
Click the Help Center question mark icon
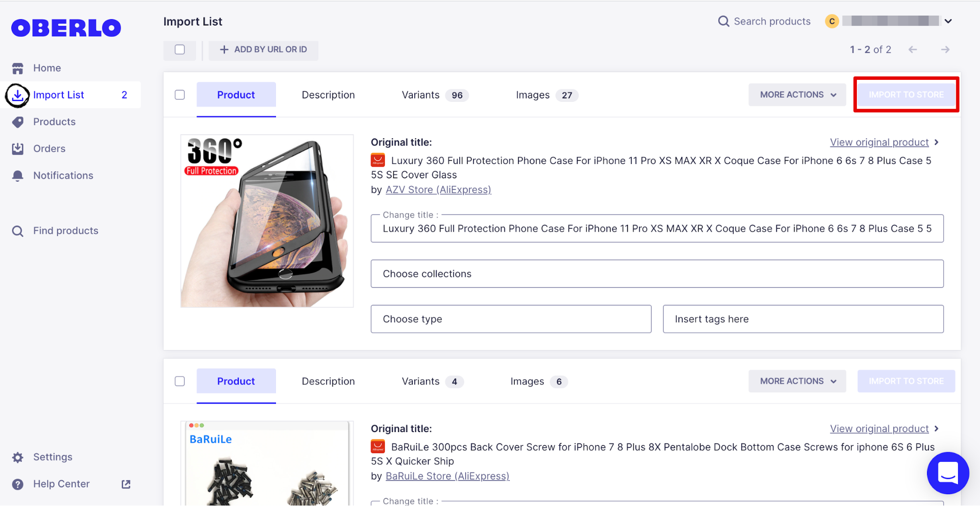18,484
